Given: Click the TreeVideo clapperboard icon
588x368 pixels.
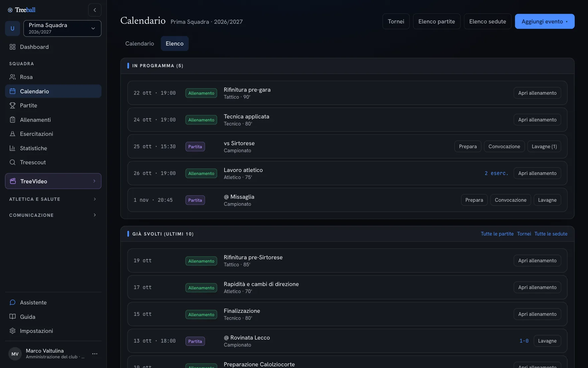Looking at the screenshot, I should click(x=13, y=181).
